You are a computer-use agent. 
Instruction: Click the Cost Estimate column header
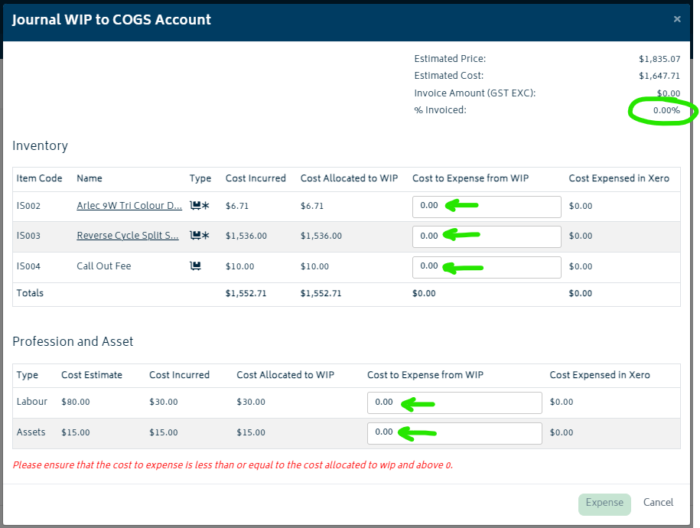click(x=92, y=375)
